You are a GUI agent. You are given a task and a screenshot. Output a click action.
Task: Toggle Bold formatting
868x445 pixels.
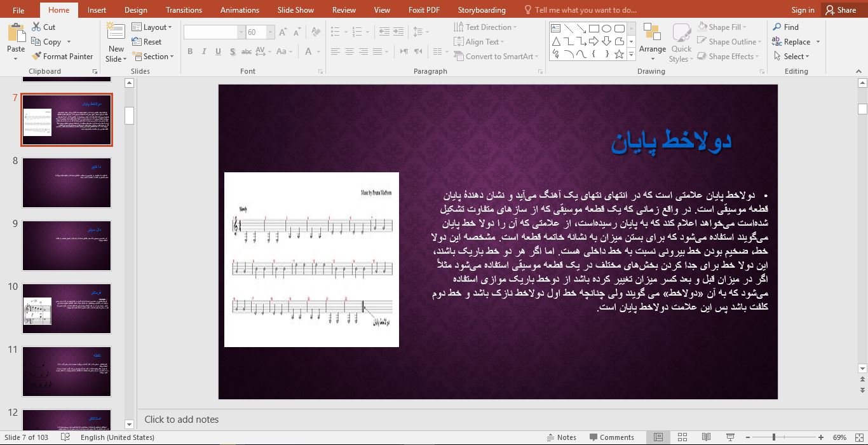coord(190,51)
